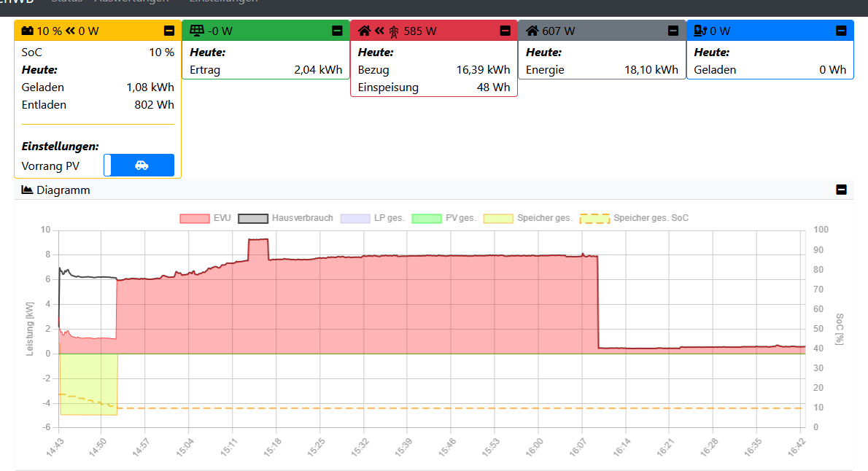Click the Speicher ges. SoC legend label
The height and width of the screenshot is (471, 868).
[x=651, y=218]
